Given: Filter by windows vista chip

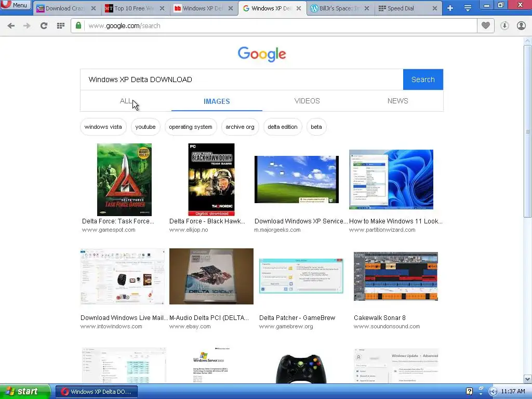Looking at the screenshot, I should pyautogui.click(x=103, y=127).
